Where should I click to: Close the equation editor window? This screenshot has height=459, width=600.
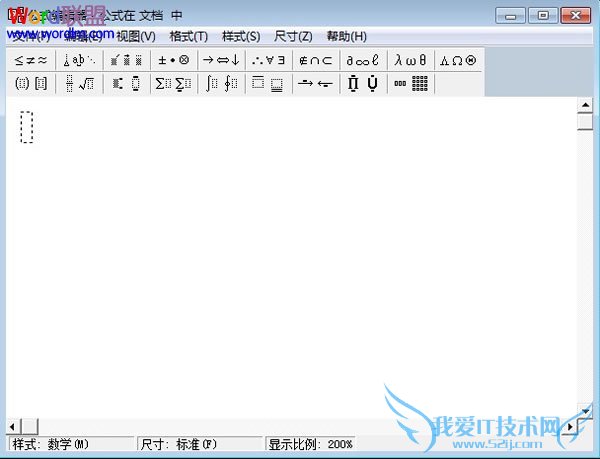576,16
